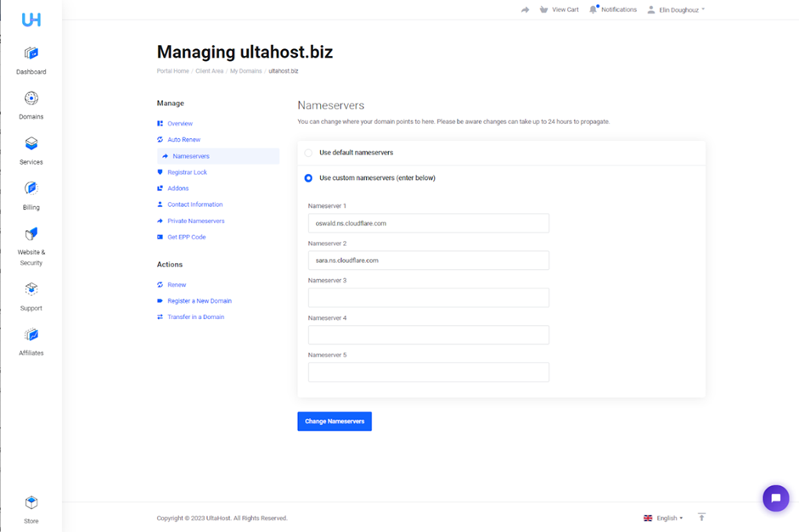799x532 pixels.
Task: Go to Portal Home breadcrumb
Action: 172,71
